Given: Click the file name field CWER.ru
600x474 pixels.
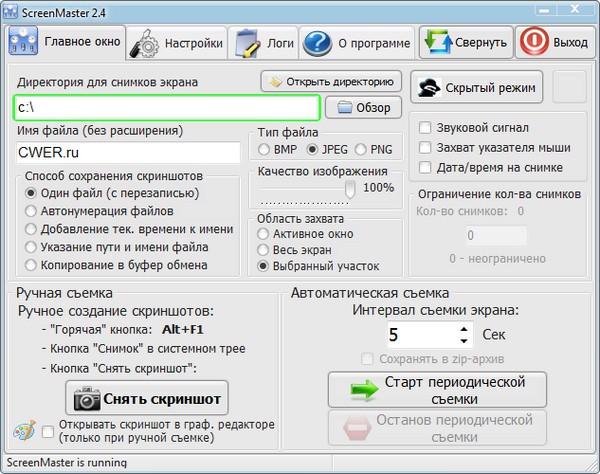Looking at the screenshot, I should point(128,152).
